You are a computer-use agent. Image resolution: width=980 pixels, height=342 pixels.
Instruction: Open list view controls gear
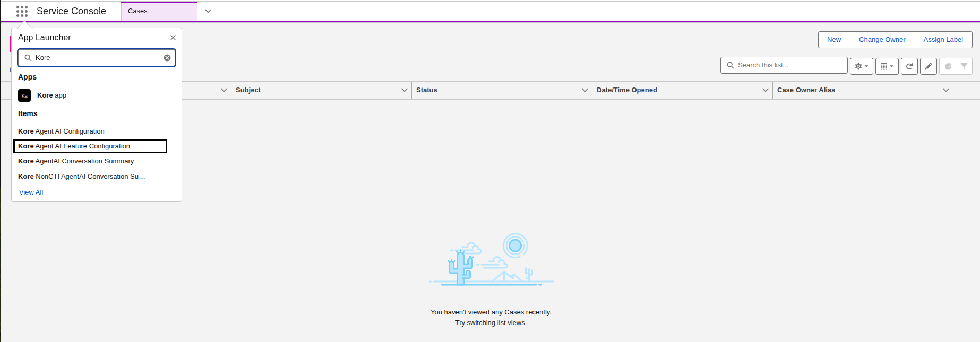(x=861, y=66)
